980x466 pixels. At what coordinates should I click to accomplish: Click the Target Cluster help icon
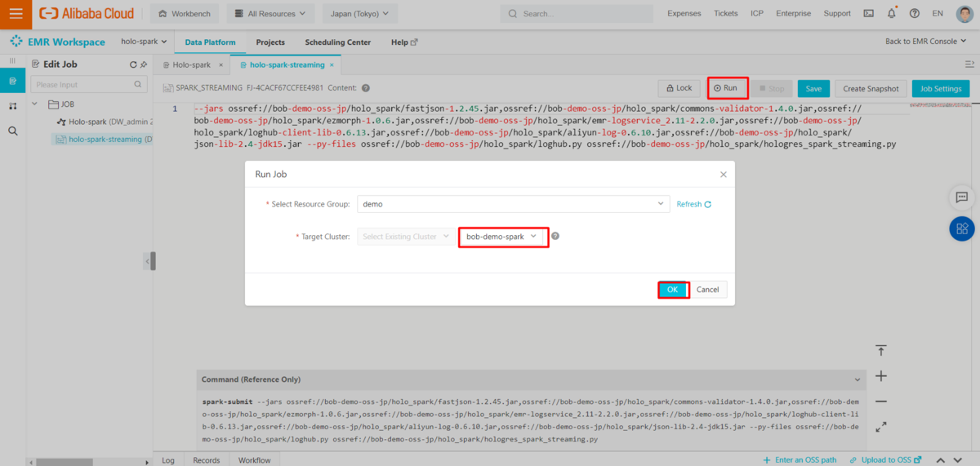pos(555,237)
